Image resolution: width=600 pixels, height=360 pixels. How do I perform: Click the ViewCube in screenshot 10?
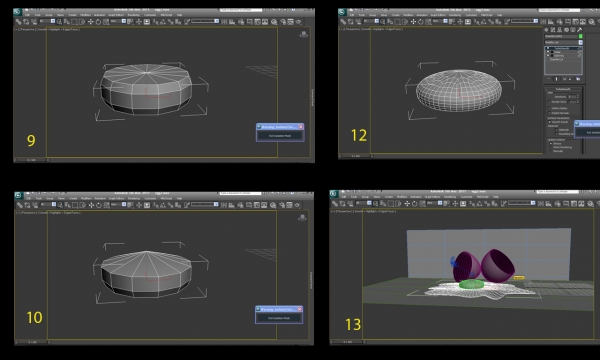[302, 218]
